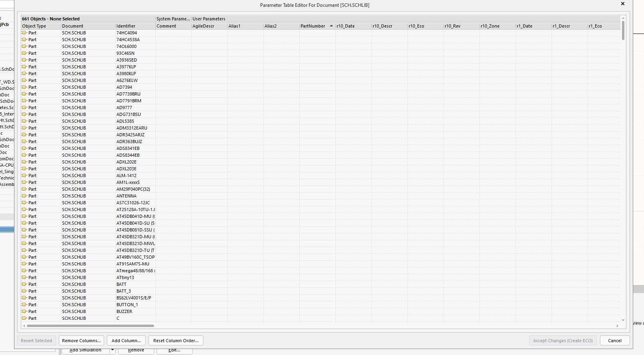Image resolution: width=644 pixels, height=355 pixels.
Task: Click the r1_Descr column header
Action: point(570,26)
